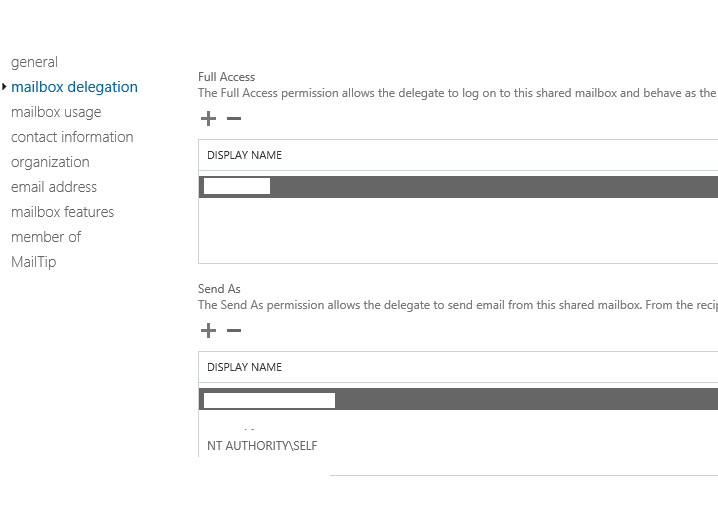Add a Send As delegate with plus icon
This screenshot has width=718, height=525.
(208, 330)
